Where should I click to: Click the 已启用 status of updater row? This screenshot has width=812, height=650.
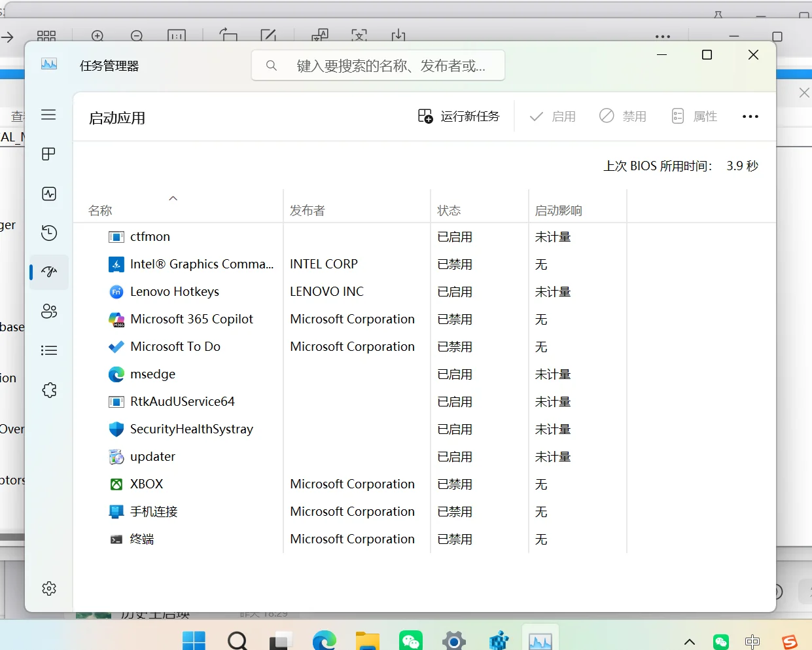455,457
